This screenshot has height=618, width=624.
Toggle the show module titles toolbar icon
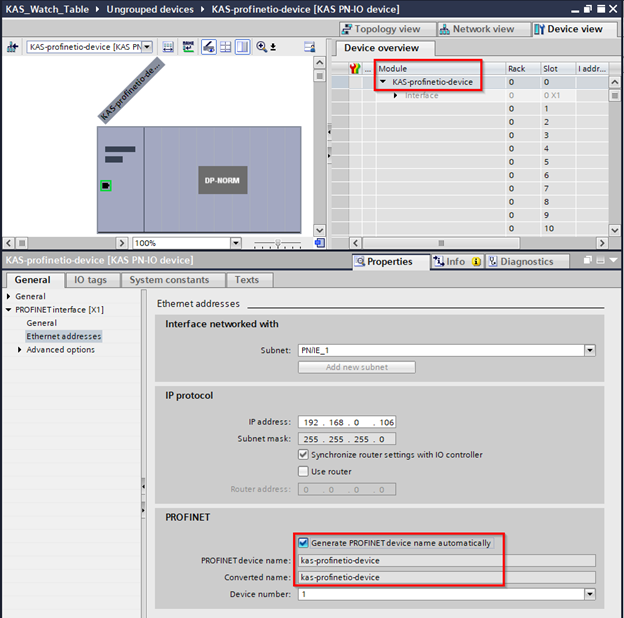[x=209, y=47]
